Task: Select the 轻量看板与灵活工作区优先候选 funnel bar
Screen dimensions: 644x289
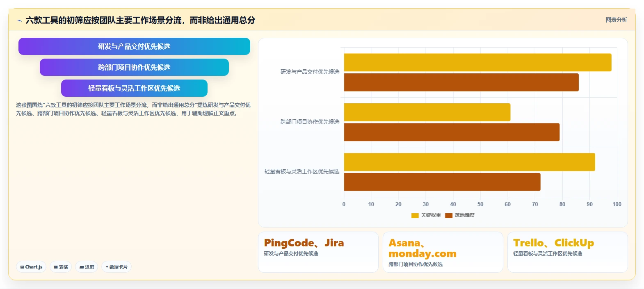Action: click(134, 88)
